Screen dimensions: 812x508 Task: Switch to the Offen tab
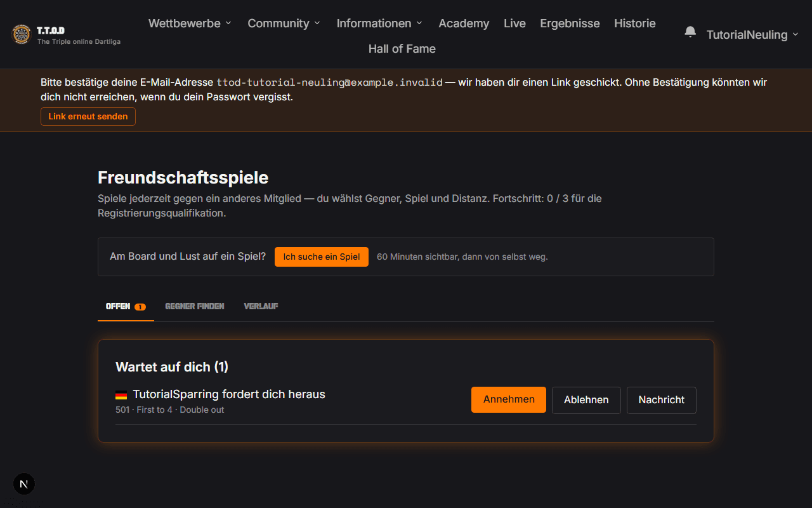coord(126,307)
